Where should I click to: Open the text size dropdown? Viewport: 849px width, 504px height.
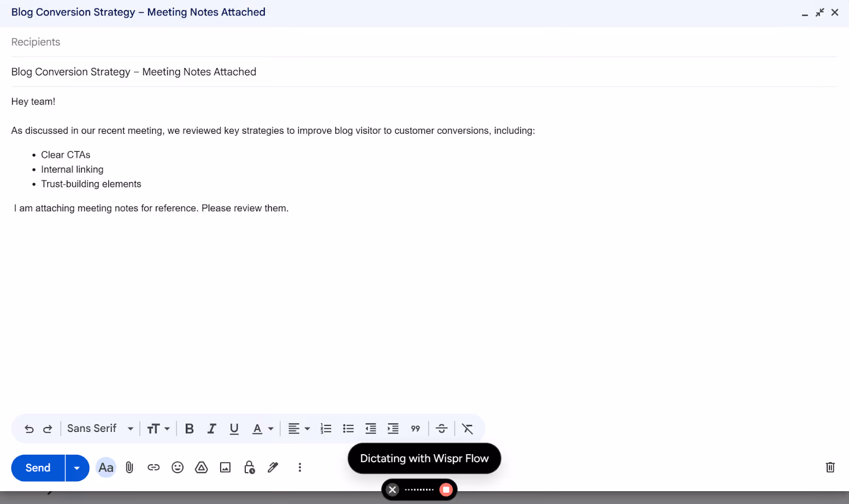(x=158, y=428)
